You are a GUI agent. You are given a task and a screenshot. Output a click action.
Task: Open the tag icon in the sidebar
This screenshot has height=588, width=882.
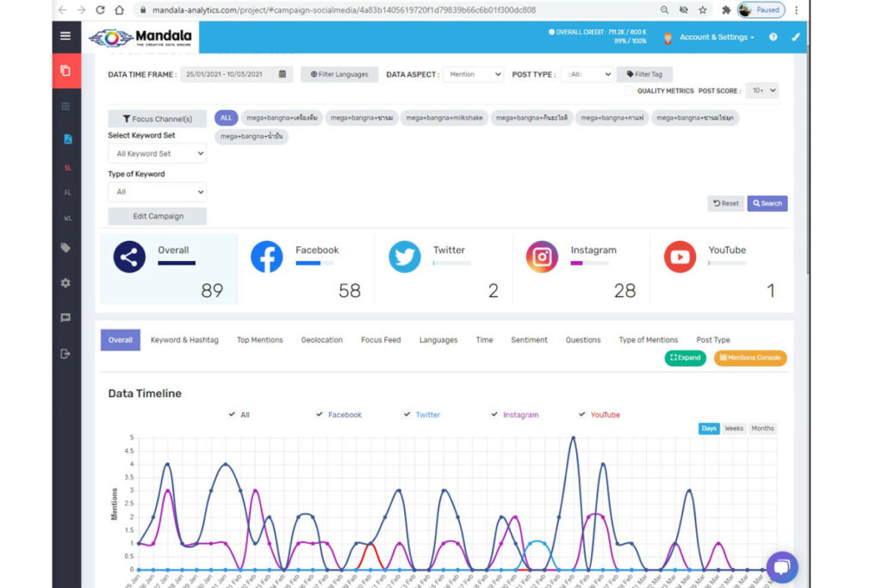[x=65, y=247]
